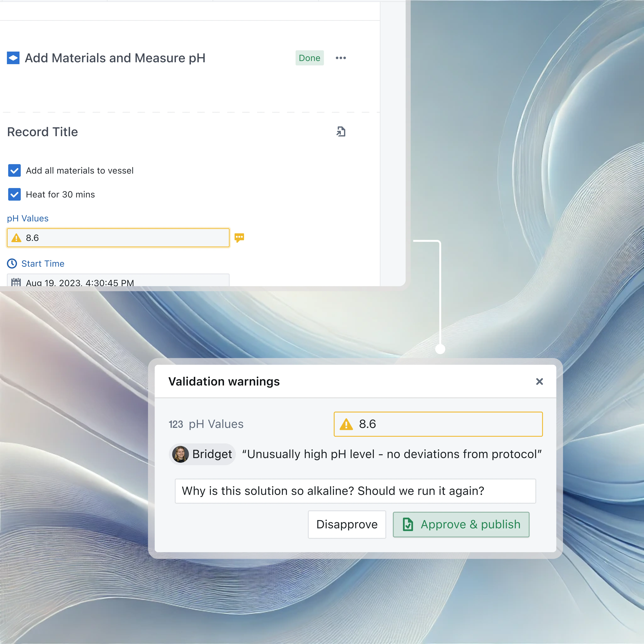Open the three-dot menu next to Done

[x=341, y=58]
